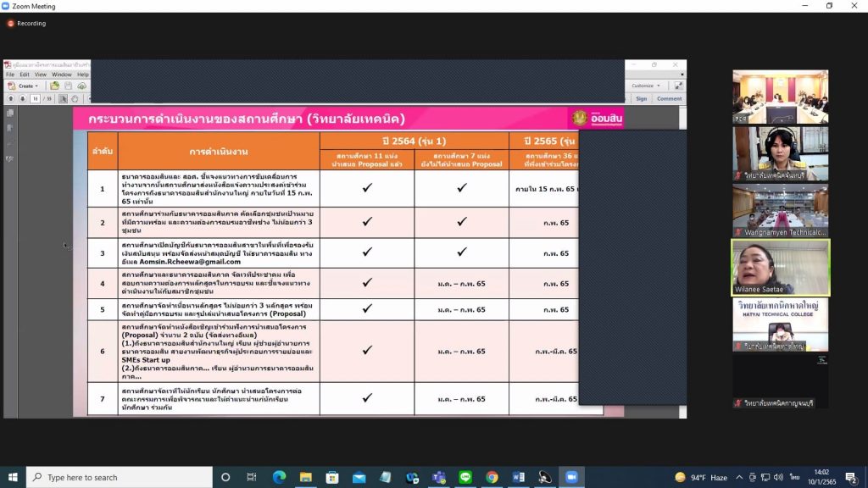Screen dimensions: 868x488
Task: Go to next page with the down arrow
Action: pos(23,98)
